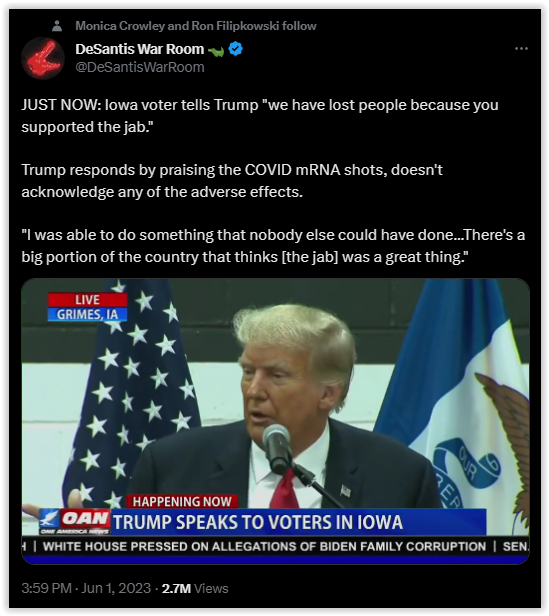Open the three-dot more options menu

click(521, 49)
